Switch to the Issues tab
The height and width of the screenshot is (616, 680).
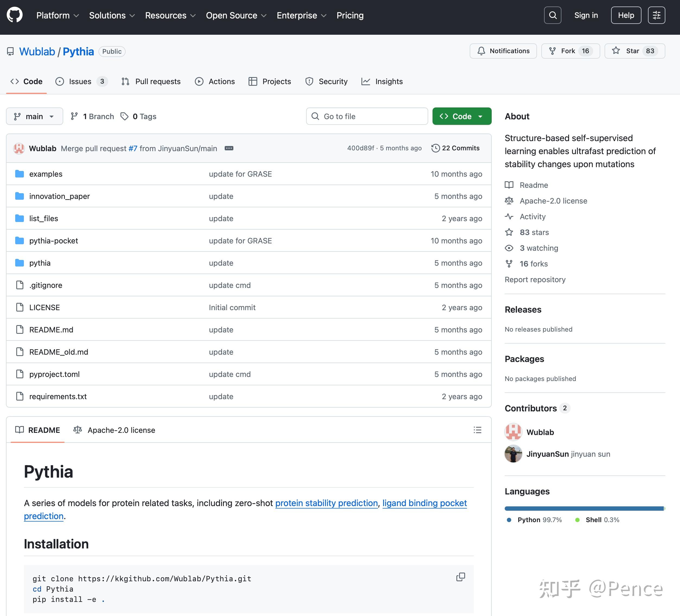pos(80,81)
